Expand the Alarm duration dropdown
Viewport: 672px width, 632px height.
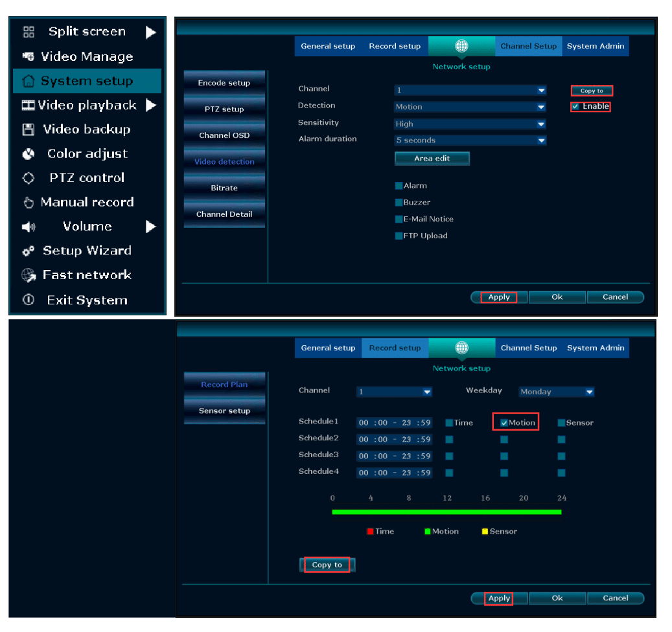(469, 140)
